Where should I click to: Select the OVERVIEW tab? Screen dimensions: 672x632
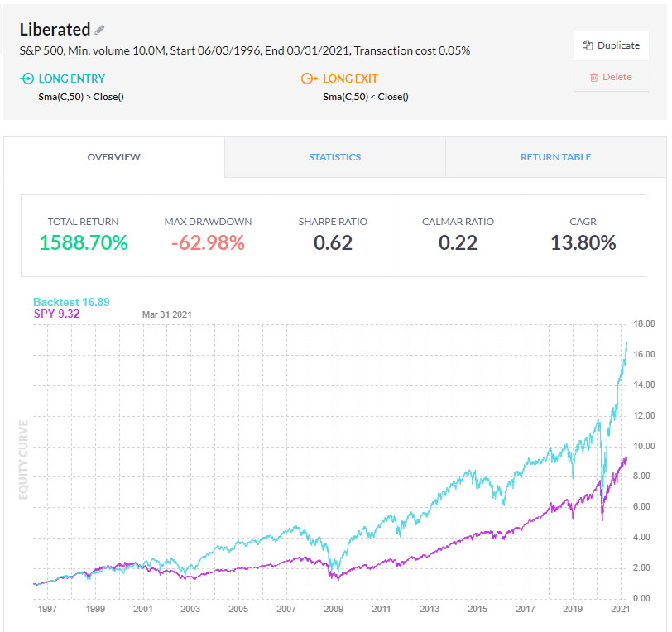pos(113,156)
